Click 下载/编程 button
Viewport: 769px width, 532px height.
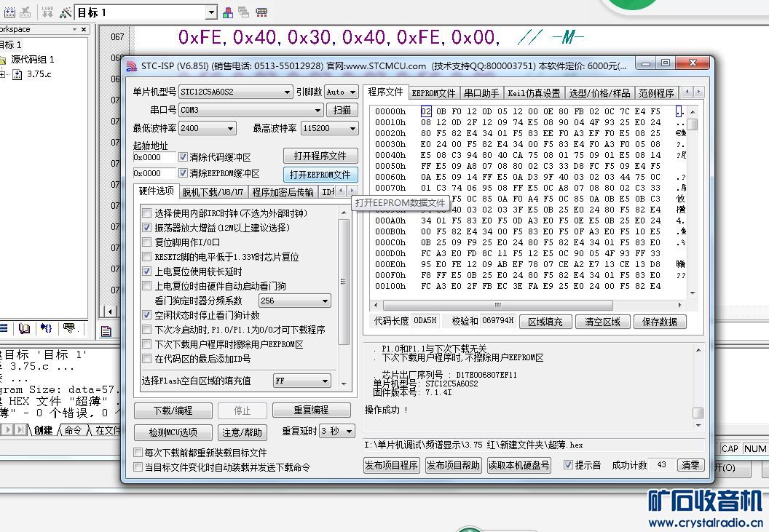[x=173, y=410]
